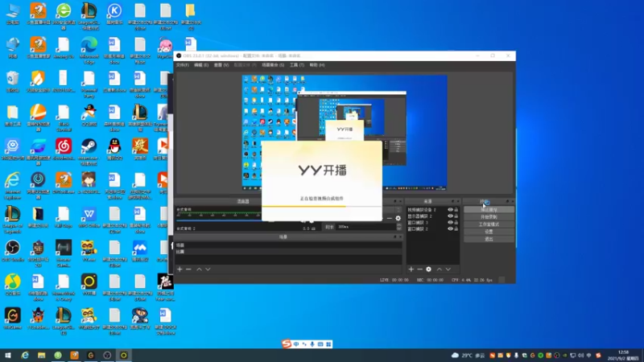The image size is (644, 362).
Task: Open the audio mixer settings gear icon
Action: (x=398, y=218)
